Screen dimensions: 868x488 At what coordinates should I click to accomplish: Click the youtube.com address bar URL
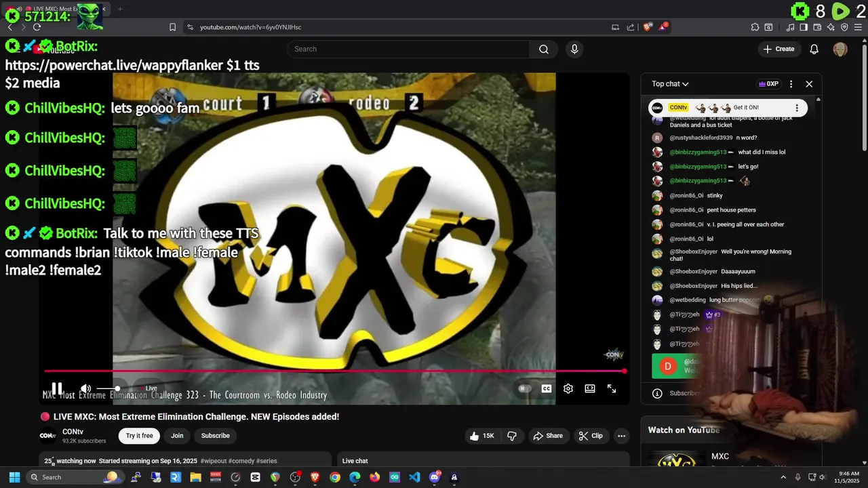pos(250,27)
